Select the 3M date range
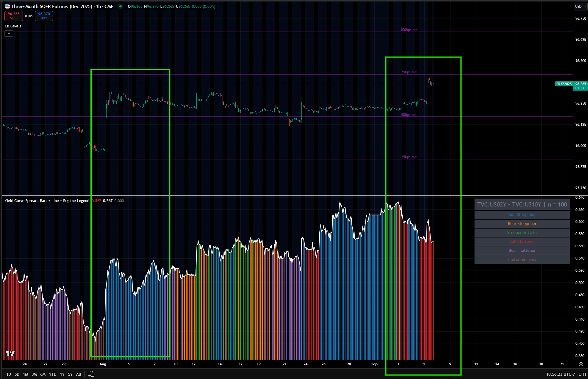The width and height of the screenshot is (588, 379). tap(34, 374)
